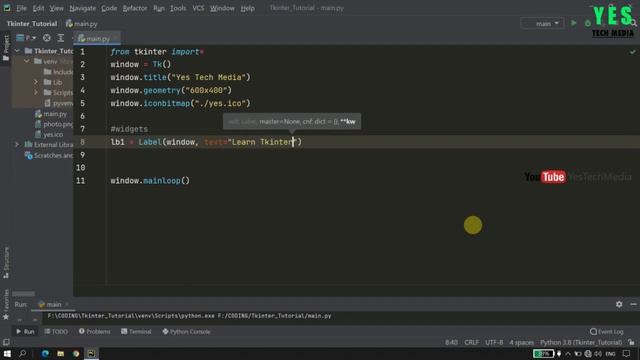Open the Help menu

tap(247, 8)
